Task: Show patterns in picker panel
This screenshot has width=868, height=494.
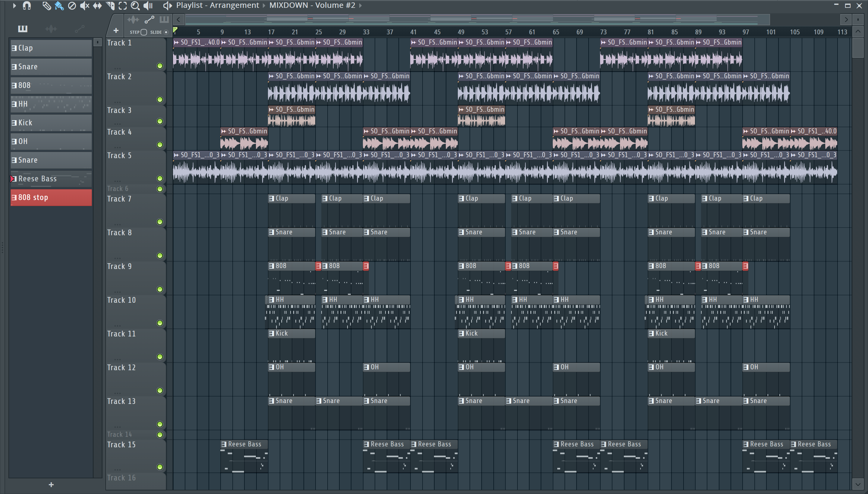Action: (23, 29)
